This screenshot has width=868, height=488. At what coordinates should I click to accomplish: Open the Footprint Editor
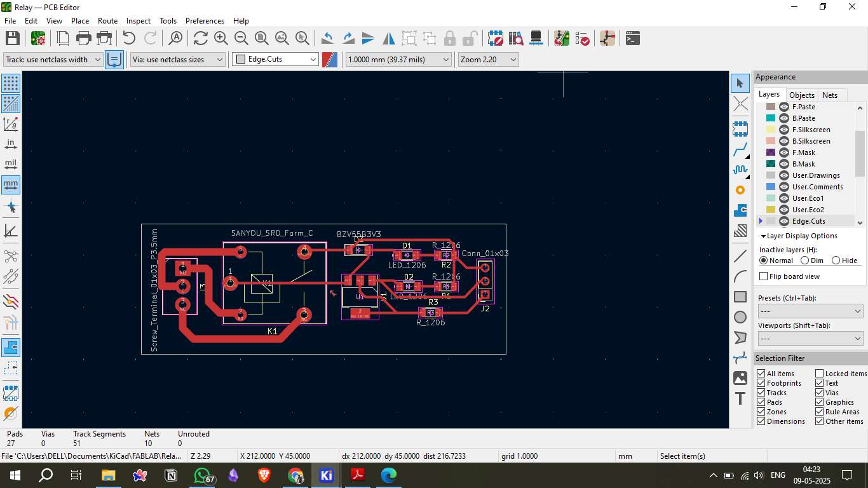[x=496, y=38]
